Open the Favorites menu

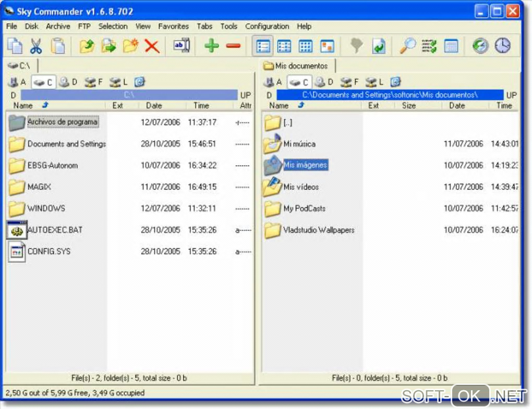pyautogui.click(x=173, y=27)
